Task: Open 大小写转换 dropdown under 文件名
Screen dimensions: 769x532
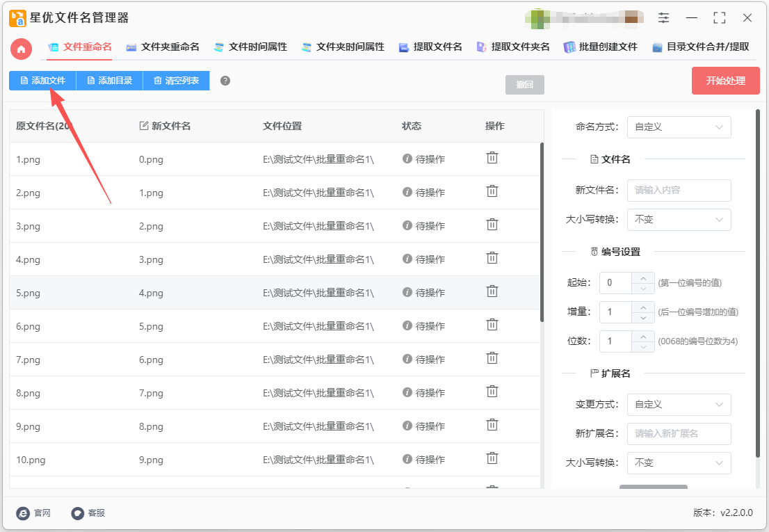Action: click(679, 220)
